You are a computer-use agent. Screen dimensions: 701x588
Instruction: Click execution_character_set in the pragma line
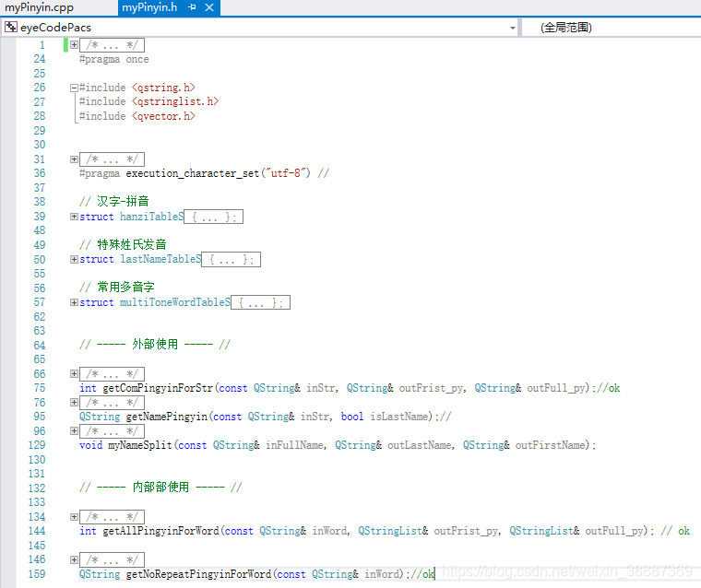(x=193, y=173)
